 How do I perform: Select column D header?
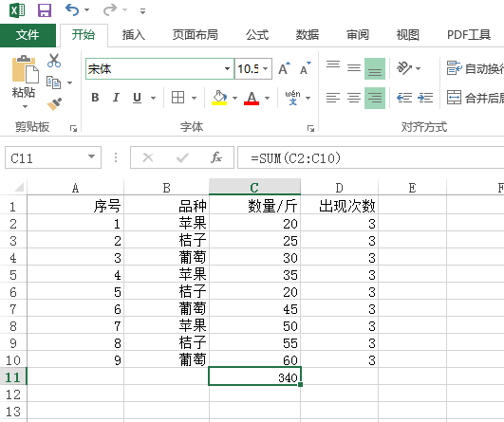(339, 187)
